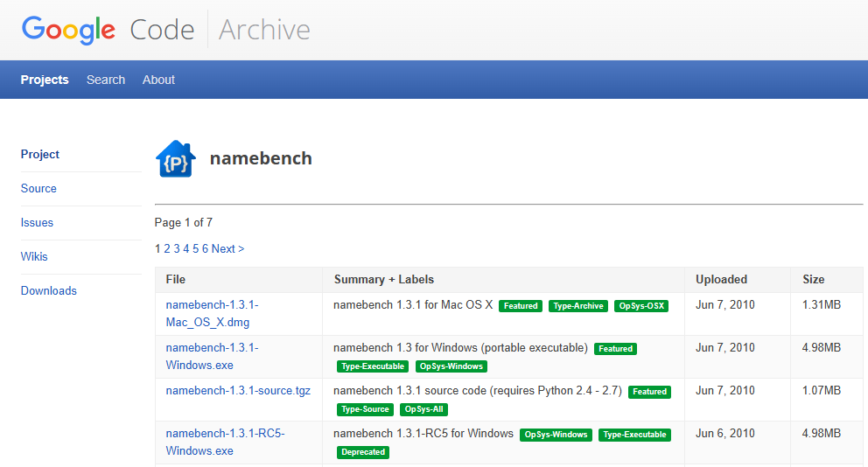The height and width of the screenshot is (467, 868).
Task: Click 'namebench 1.3.1 for Mac OS X' summary
Action: click(x=413, y=305)
